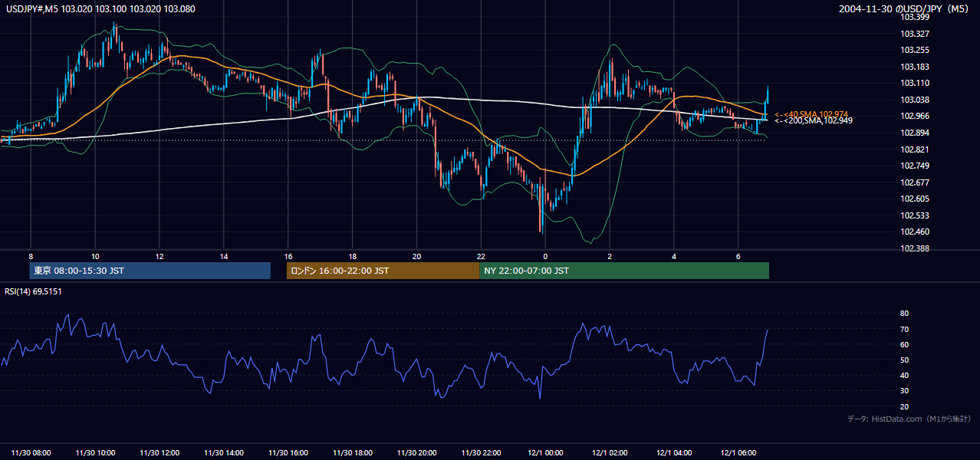
Task: Click hour tick 22 under the price chart
Action: tap(481, 255)
